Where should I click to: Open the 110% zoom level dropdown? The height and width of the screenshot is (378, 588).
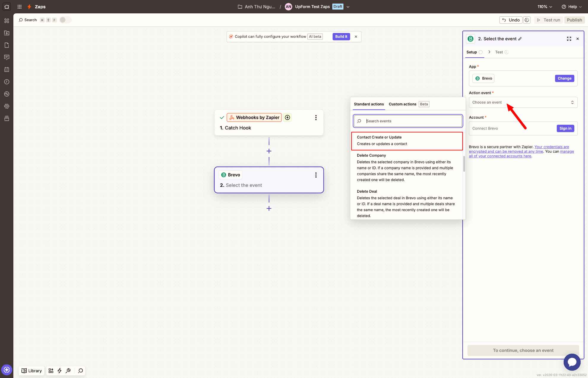pyautogui.click(x=545, y=7)
